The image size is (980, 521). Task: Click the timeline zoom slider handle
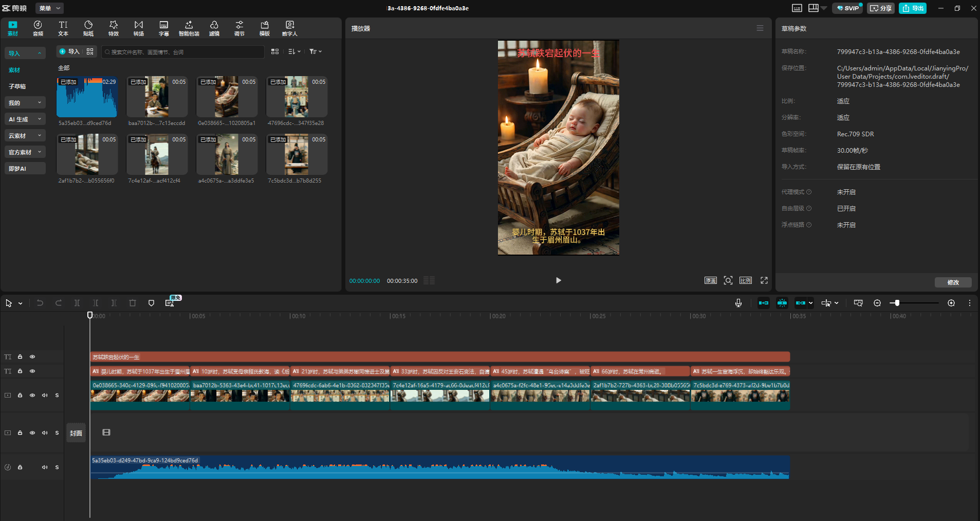(897, 303)
